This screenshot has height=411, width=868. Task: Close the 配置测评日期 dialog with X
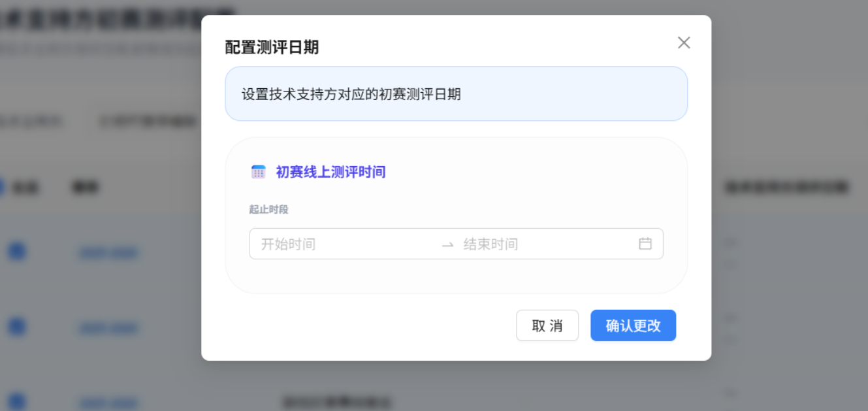point(684,42)
